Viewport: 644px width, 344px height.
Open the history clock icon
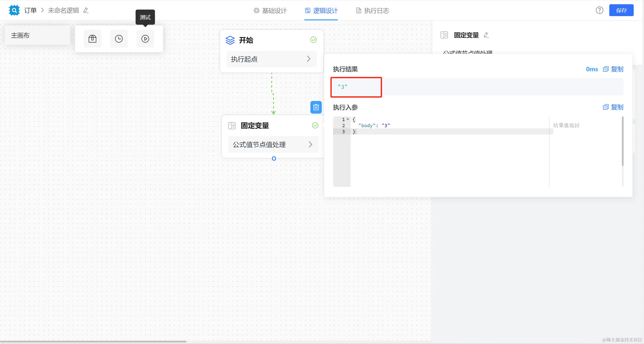pyautogui.click(x=119, y=39)
